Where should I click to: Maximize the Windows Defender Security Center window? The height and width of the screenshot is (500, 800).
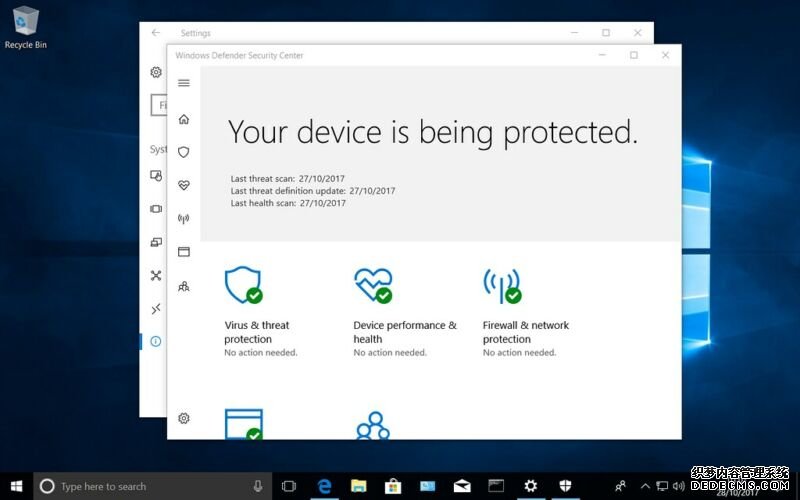tap(634, 55)
